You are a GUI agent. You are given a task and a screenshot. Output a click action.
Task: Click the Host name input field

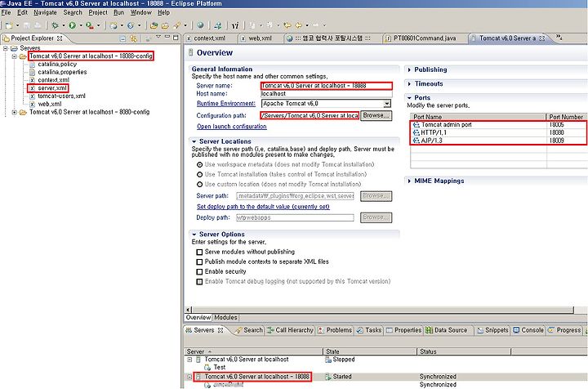(x=326, y=94)
